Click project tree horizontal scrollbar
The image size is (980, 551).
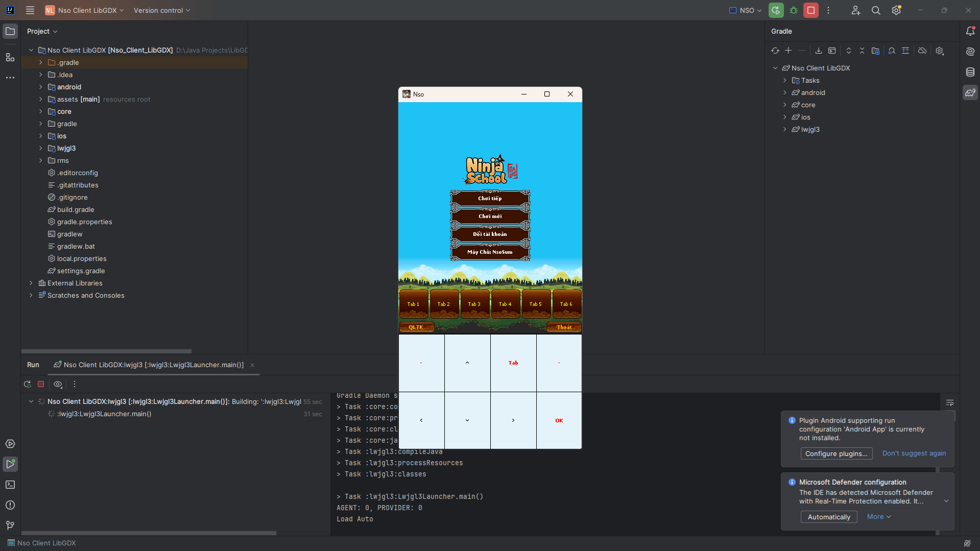(106, 351)
